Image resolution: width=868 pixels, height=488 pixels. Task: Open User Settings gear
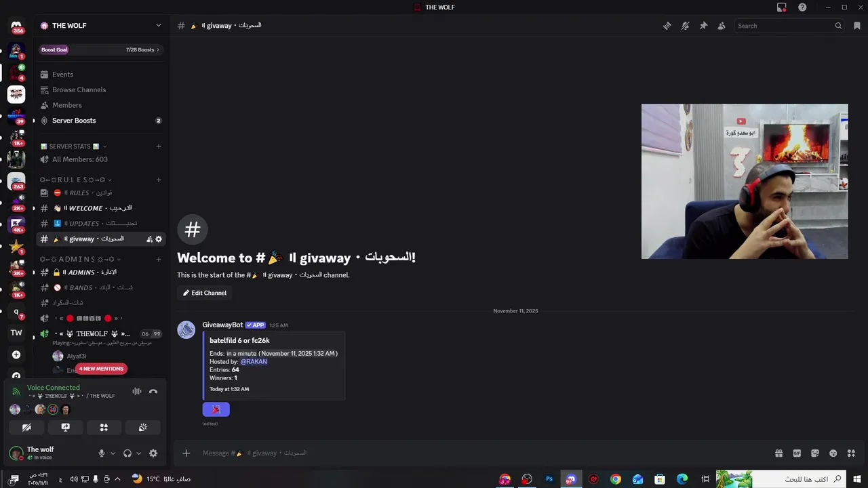click(153, 453)
